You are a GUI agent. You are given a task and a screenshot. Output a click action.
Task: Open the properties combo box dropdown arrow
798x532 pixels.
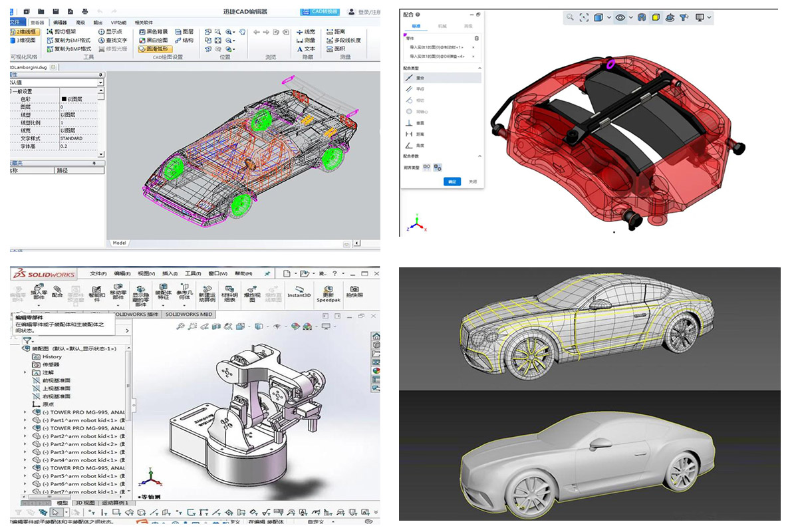(101, 82)
